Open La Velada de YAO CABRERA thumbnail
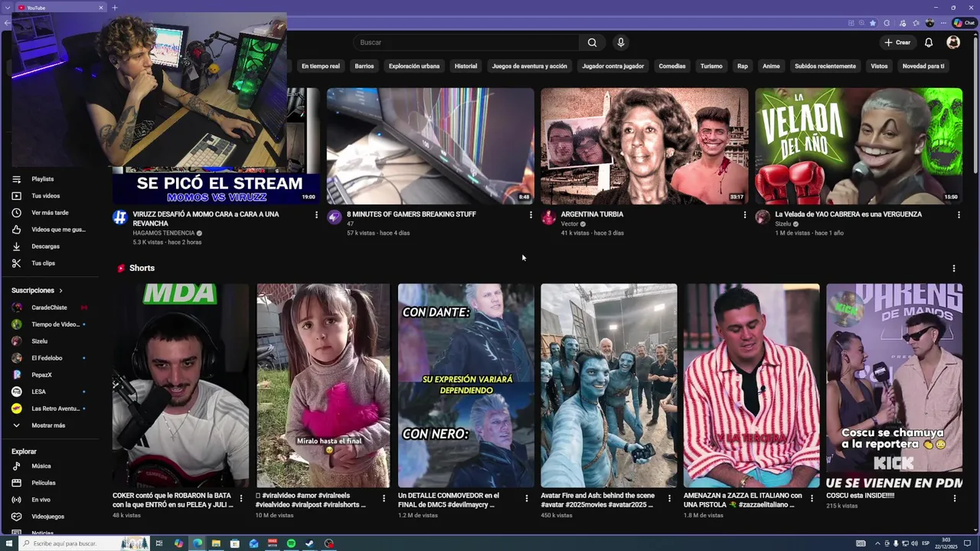The width and height of the screenshot is (980, 551). (x=859, y=145)
